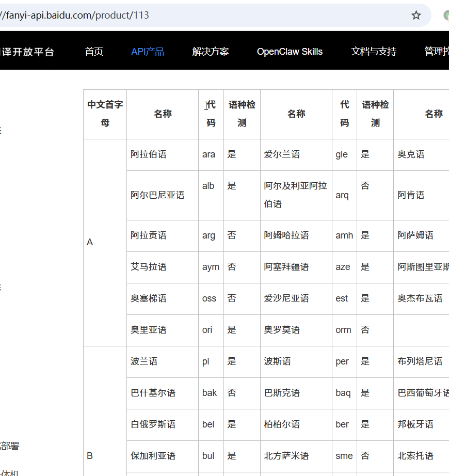449x476 pixels.
Task: Open the 首页 nav item
Action: 94,52
